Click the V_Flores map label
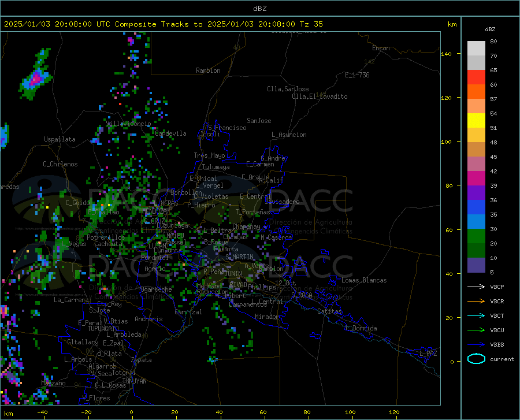Viewport: 520px width, 420px height. 96,398
